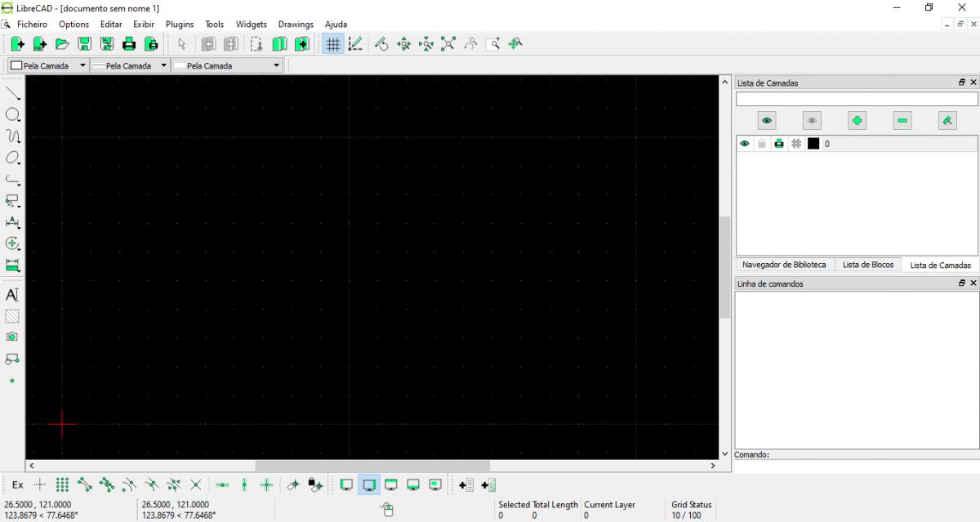Open the line width Pela Camada dropdown
Image resolution: width=980 pixels, height=522 pixels.
(129, 65)
